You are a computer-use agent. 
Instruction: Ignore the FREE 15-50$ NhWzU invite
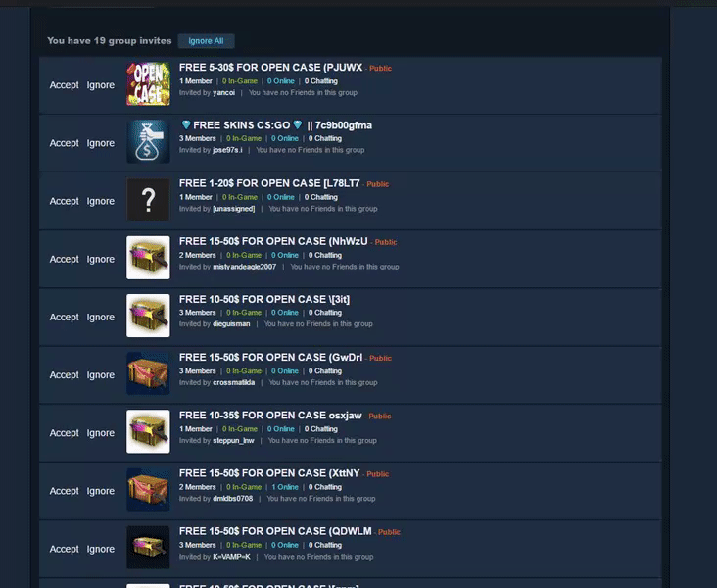click(x=101, y=259)
